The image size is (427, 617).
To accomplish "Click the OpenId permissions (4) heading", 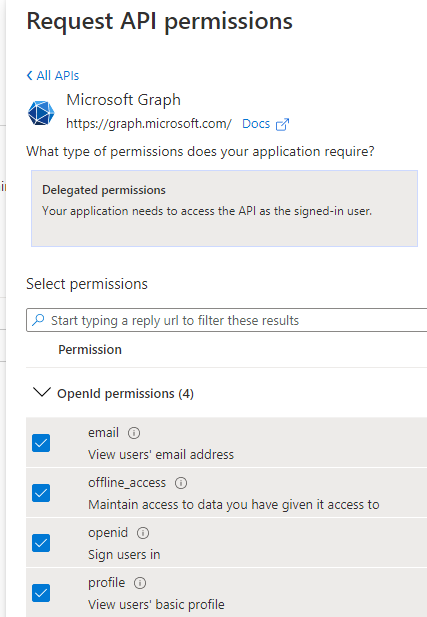I will tap(126, 393).
